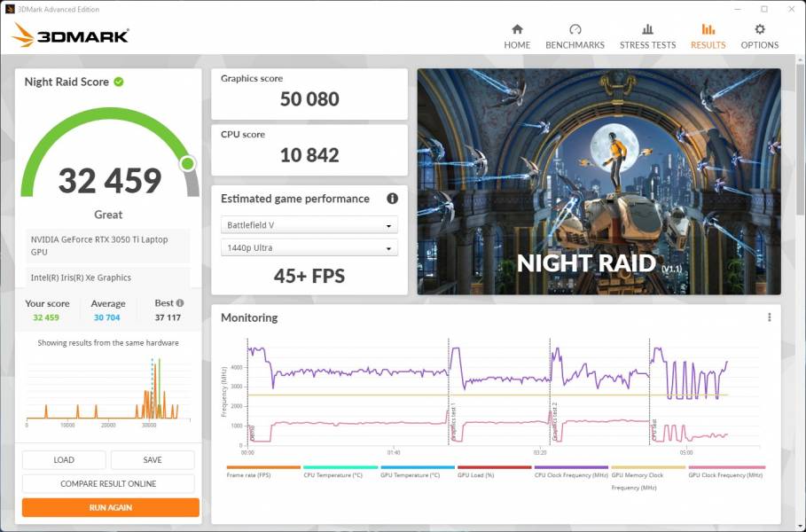The width and height of the screenshot is (806, 532).
Task: Toggle the pink GPU Clock Frequency legend
Action: (x=726, y=472)
